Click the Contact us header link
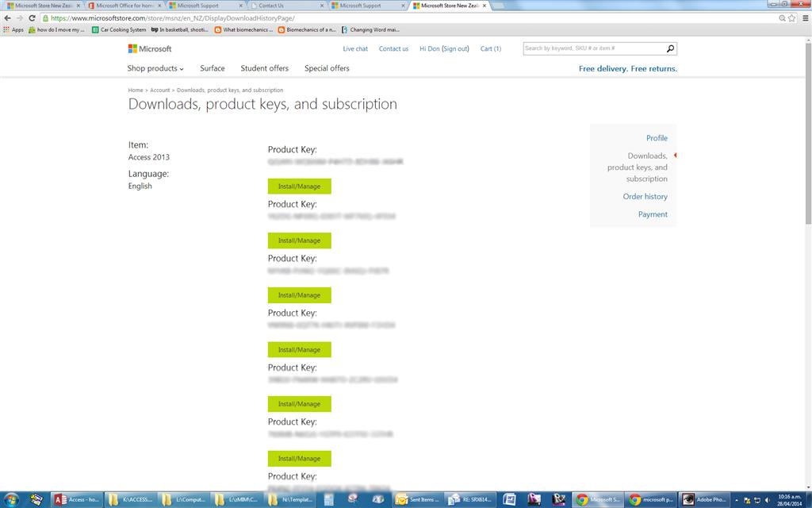Viewport: 812px width, 508px height. point(393,48)
